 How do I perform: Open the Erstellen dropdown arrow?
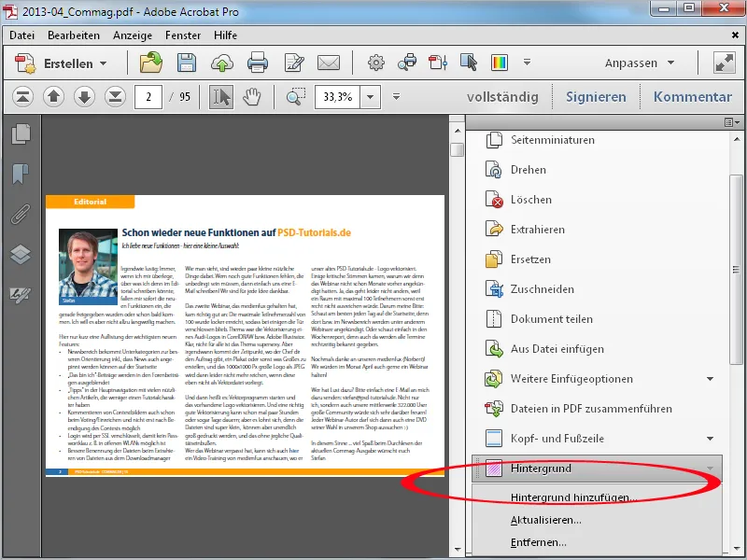(104, 63)
